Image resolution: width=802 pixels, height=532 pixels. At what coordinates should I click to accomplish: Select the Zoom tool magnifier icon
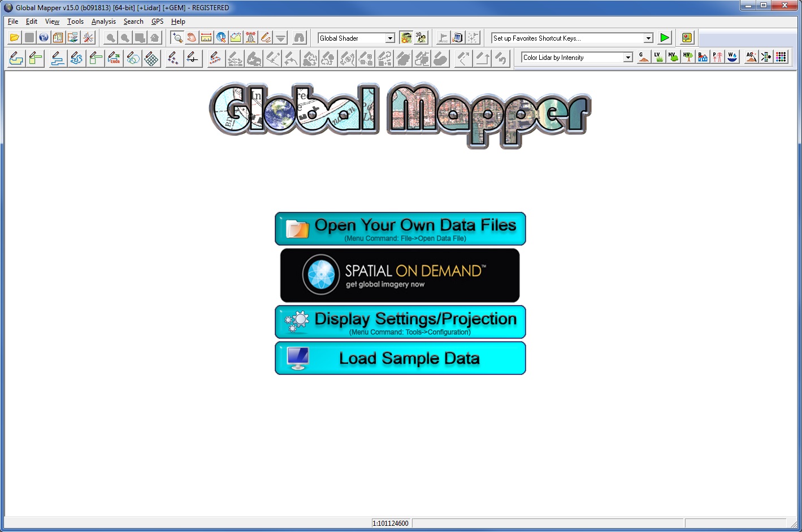177,38
